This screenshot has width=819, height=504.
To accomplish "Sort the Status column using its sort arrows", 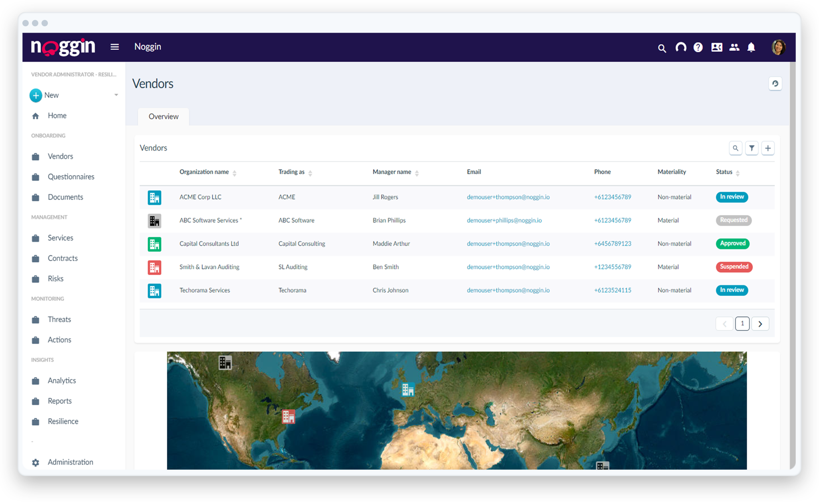I will (738, 173).
